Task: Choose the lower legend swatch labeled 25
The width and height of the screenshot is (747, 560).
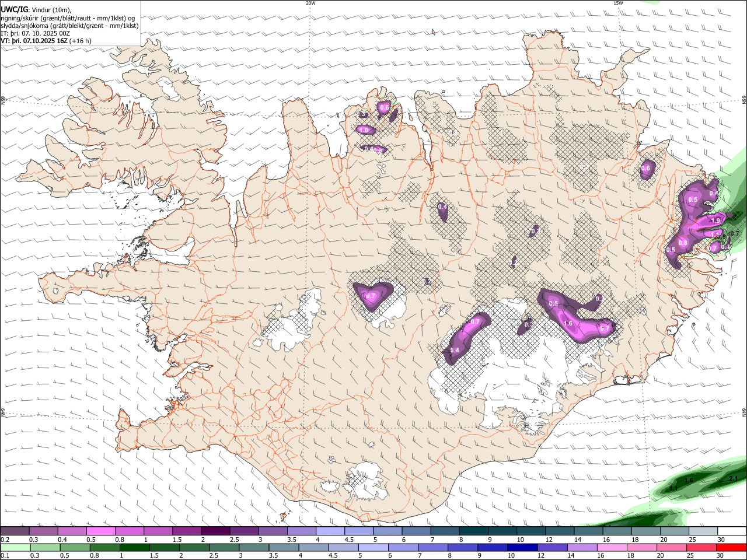Action: [x=702, y=548]
